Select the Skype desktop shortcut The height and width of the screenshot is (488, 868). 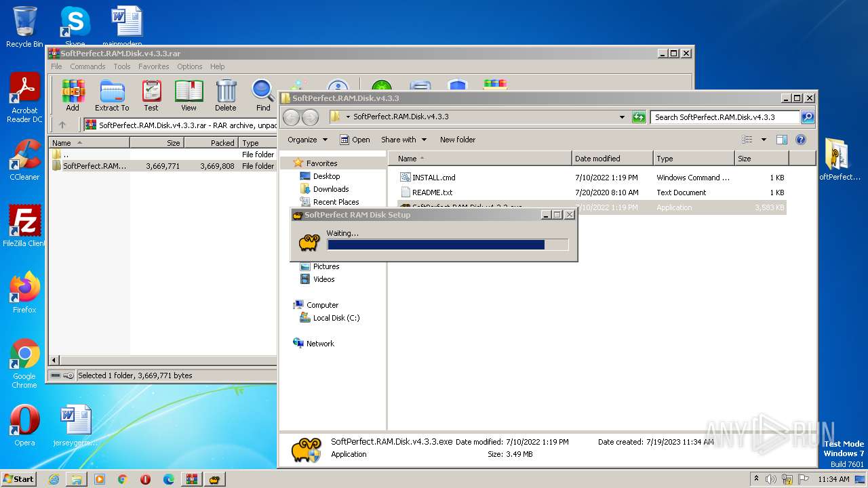click(x=75, y=27)
